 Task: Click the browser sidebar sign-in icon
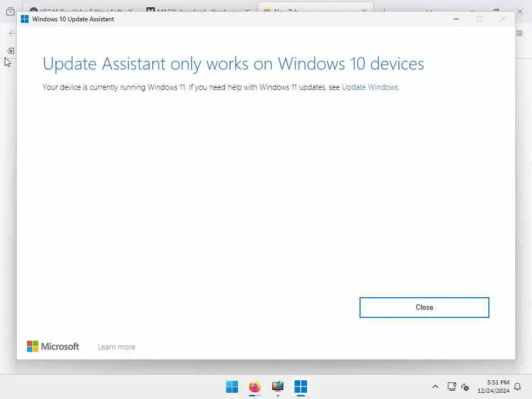pos(10,51)
